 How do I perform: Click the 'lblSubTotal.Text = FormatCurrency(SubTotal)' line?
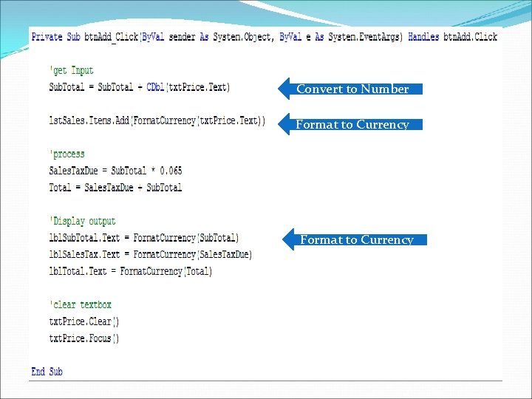coord(144,238)
